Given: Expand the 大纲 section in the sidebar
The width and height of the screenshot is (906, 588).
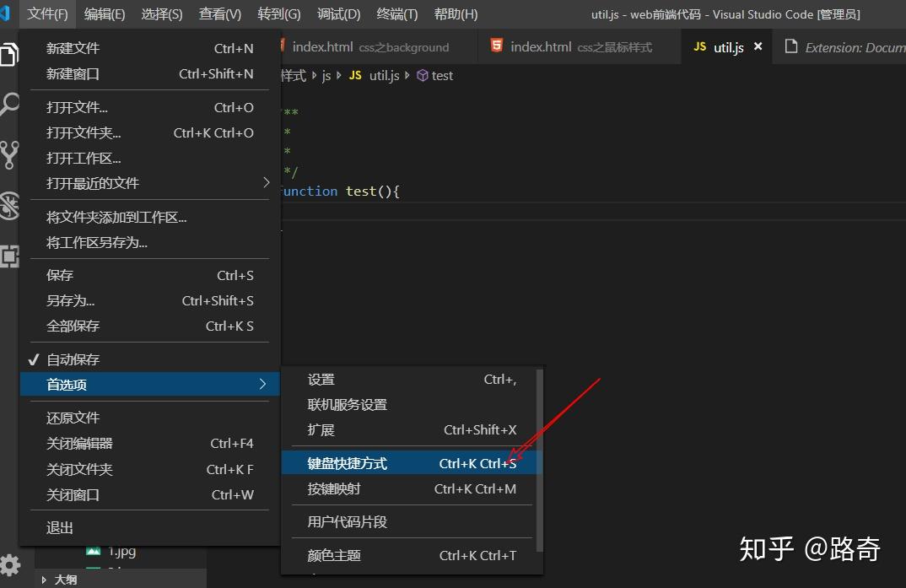Looking at the screenshot, I should (x=67, y=579).
